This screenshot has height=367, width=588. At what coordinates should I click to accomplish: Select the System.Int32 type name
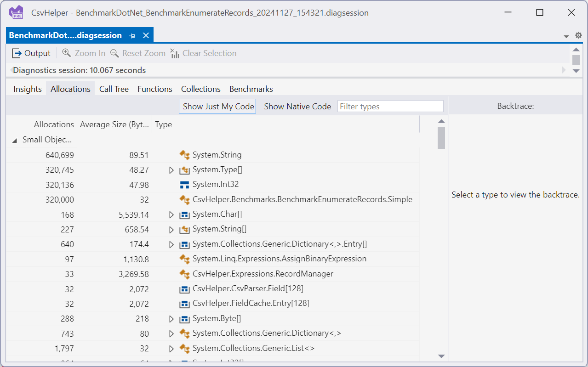[x=216, y=185]
